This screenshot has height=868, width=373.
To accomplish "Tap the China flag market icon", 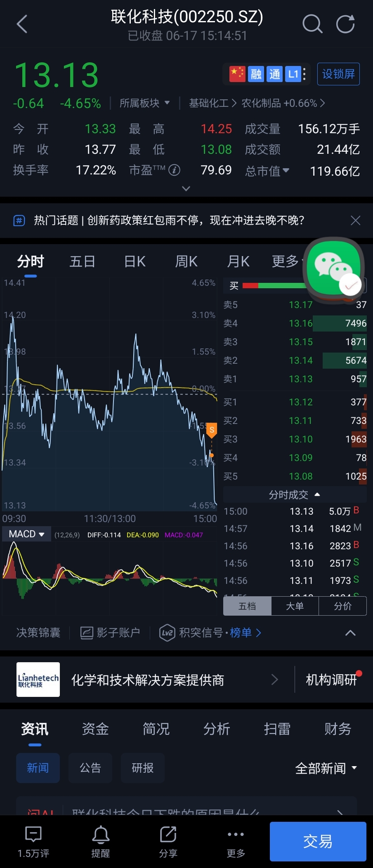I will (237, 74).
